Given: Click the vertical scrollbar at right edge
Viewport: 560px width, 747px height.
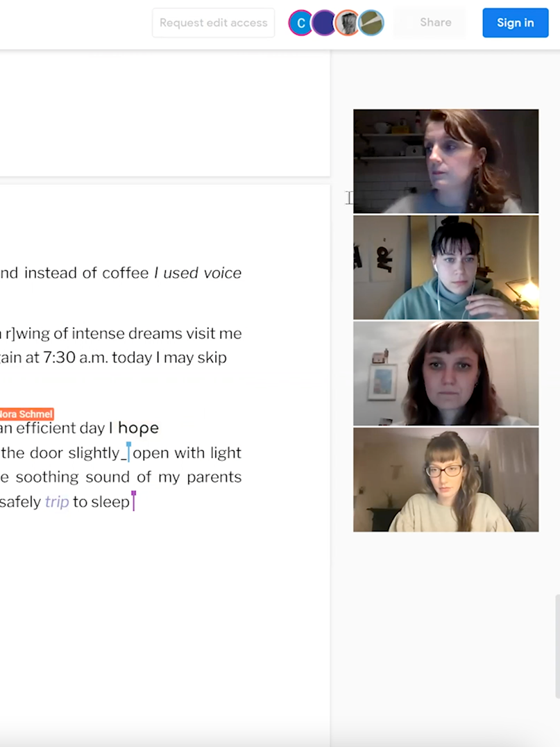Looking at the screenshot, I should point(557,646).
